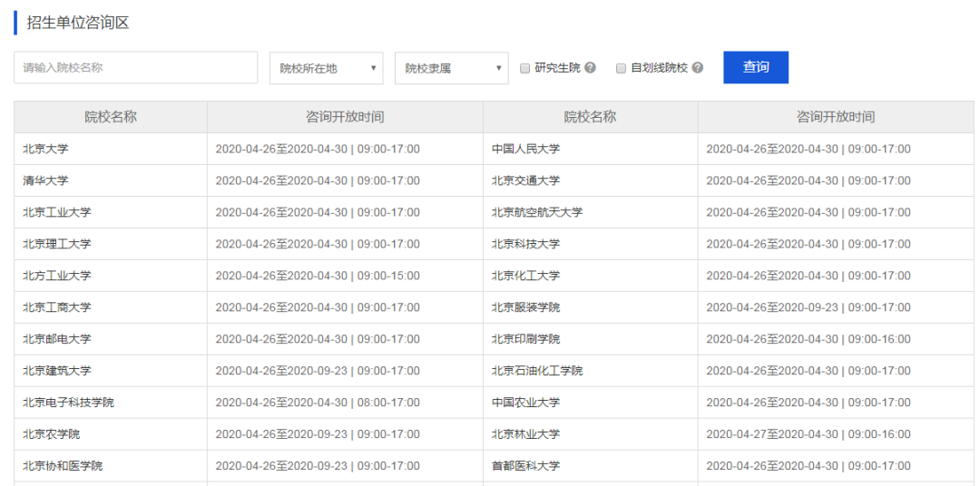The image size is (980, 486).
Task: Choose 北京邮电大学 from the table
Action: pos(57,339)
